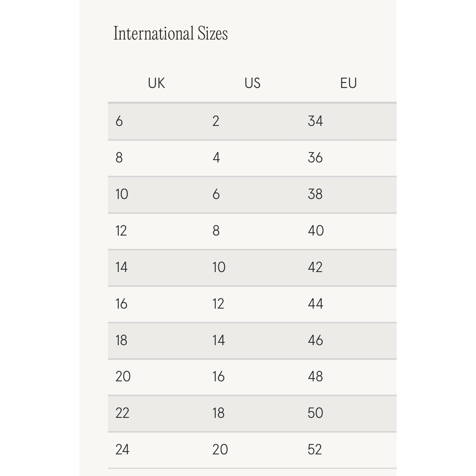Click UK size 6 cell

point(119,121)
